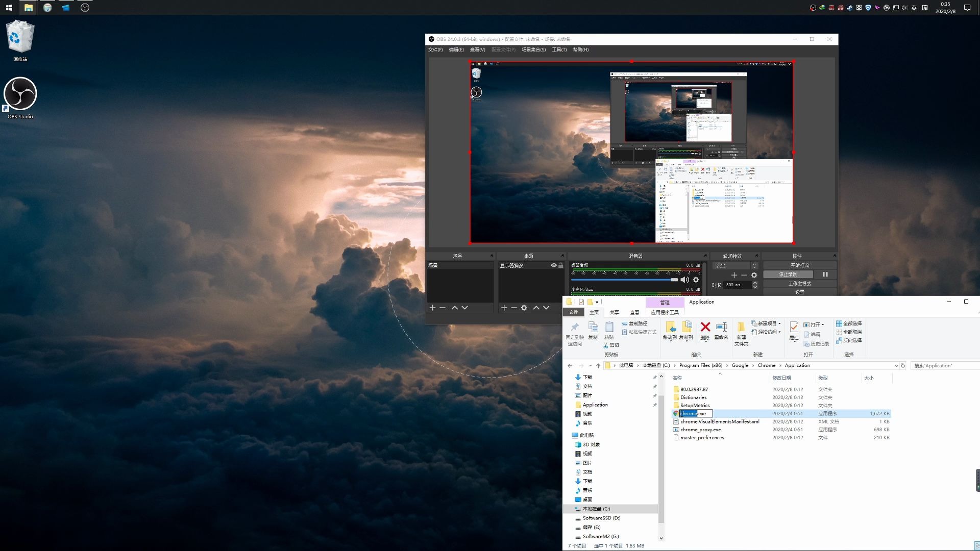Click the scene add plus icon in OBS
Screen dimensions: 980x551
(432, 308)
